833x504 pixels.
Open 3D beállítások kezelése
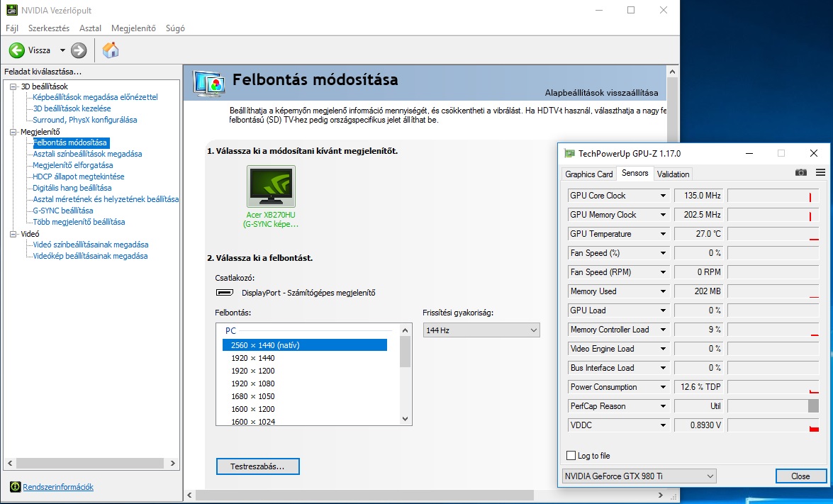pos(72,108)
